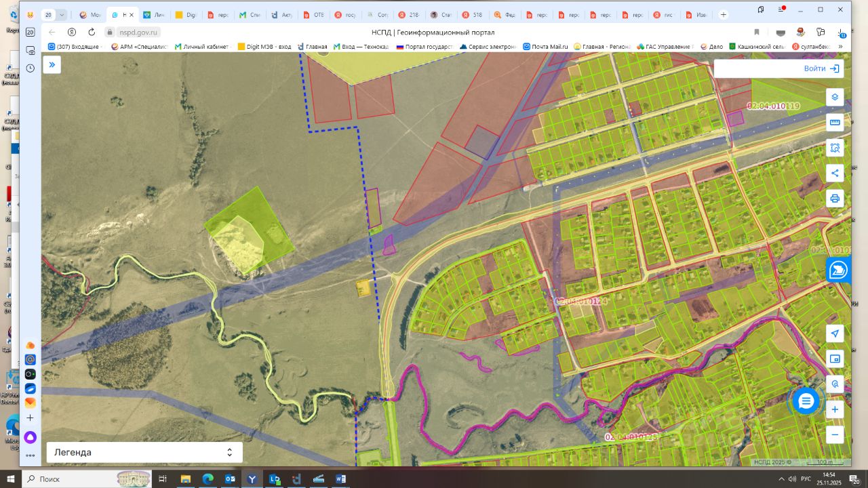Select the ruler measurement tool

tap(835, 123)
